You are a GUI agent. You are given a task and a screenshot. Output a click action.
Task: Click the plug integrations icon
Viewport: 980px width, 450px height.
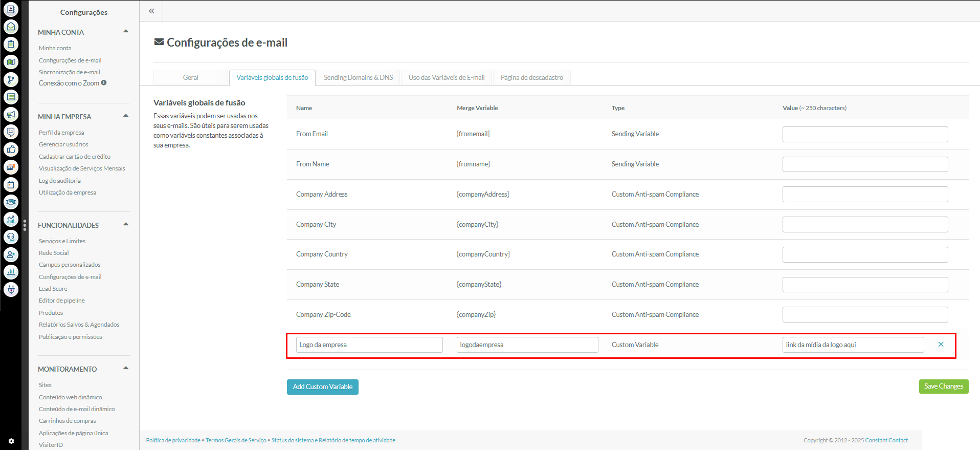pos(11,290)
